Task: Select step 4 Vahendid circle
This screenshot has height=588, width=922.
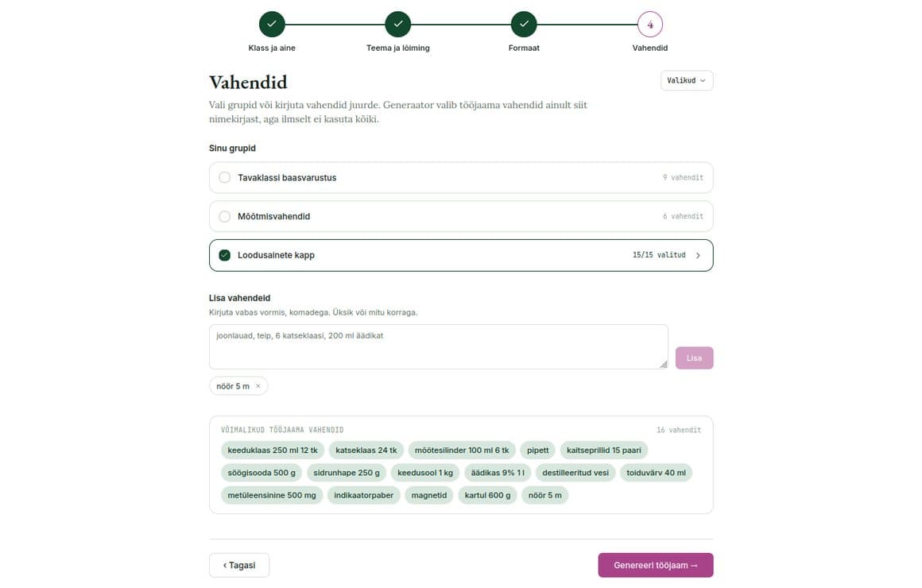Action: pyautogui.click(x=649, y=24)
